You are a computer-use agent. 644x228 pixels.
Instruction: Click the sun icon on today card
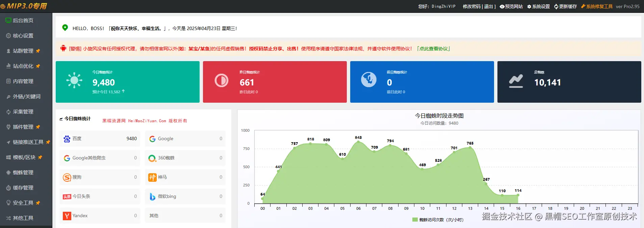[74, 80]
